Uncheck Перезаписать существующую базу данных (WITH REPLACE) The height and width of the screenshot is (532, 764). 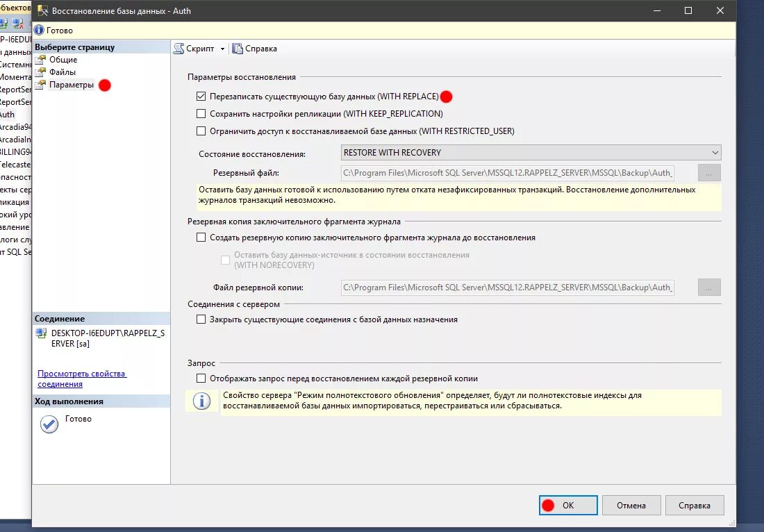201,97
